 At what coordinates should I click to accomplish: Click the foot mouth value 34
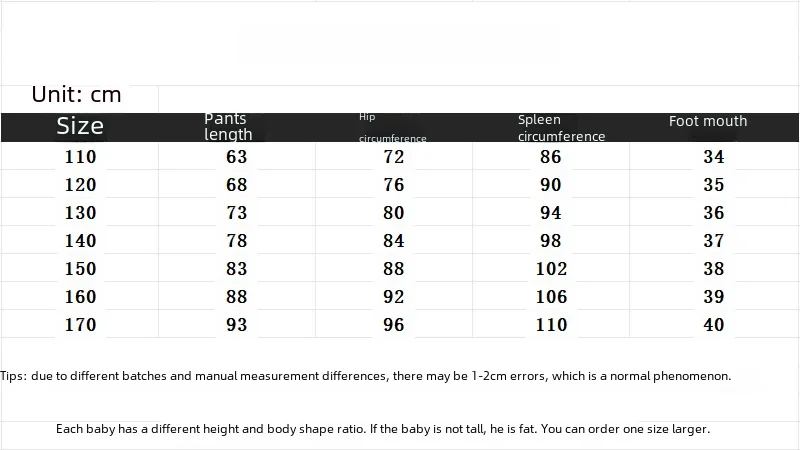(714, 157)
